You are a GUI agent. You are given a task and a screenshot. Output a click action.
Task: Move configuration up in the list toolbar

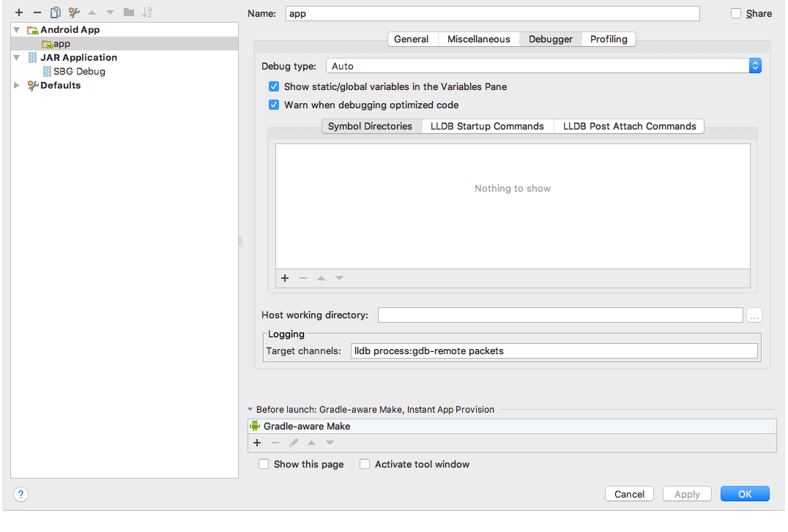[92, 12]
